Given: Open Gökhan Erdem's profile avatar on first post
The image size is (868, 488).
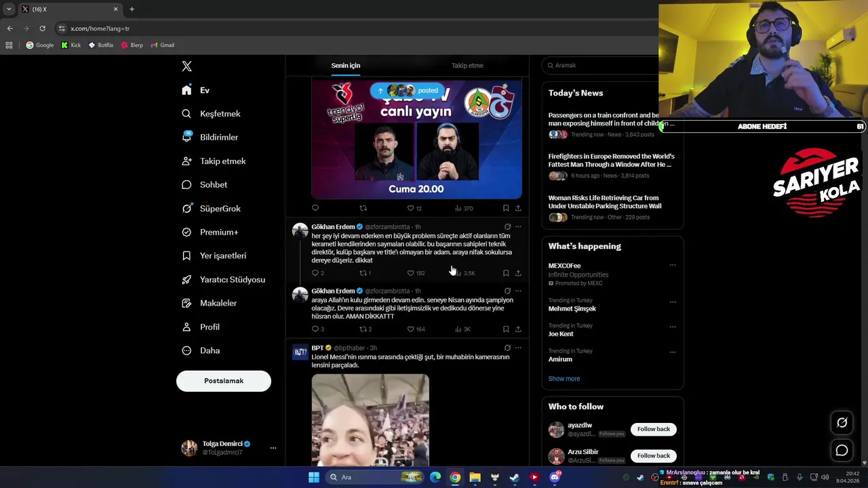Looking at the screenshot, I should coord(300,230).
